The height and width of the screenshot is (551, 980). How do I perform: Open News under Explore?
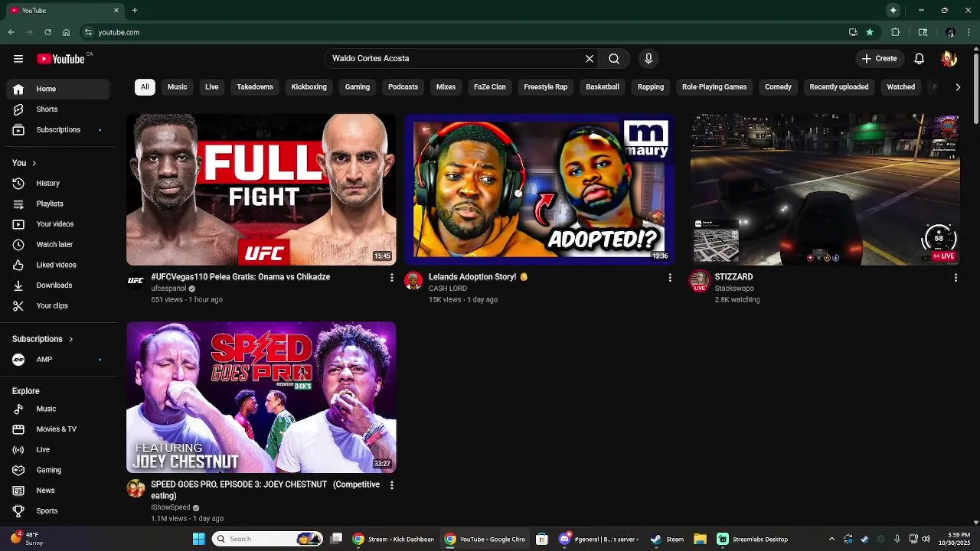[x=58, y=491]
